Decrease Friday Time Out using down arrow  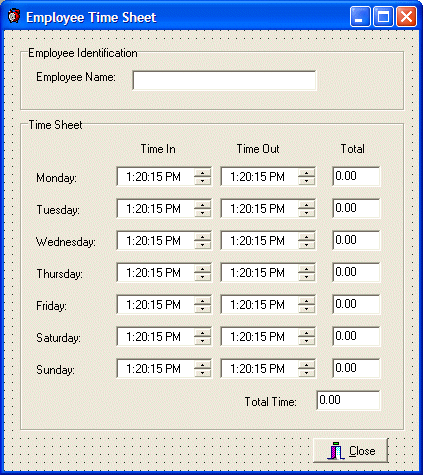click(x=307, y=309)
